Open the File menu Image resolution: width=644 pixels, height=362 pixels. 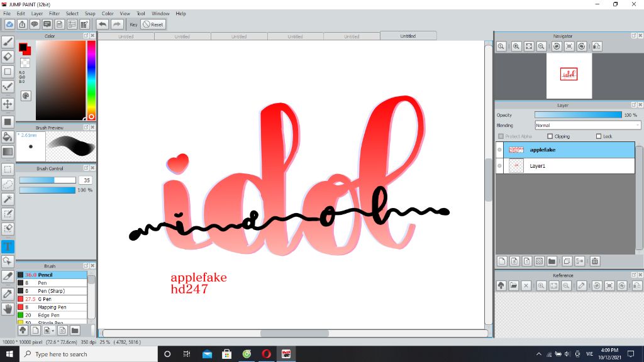(x=7, y=14)
